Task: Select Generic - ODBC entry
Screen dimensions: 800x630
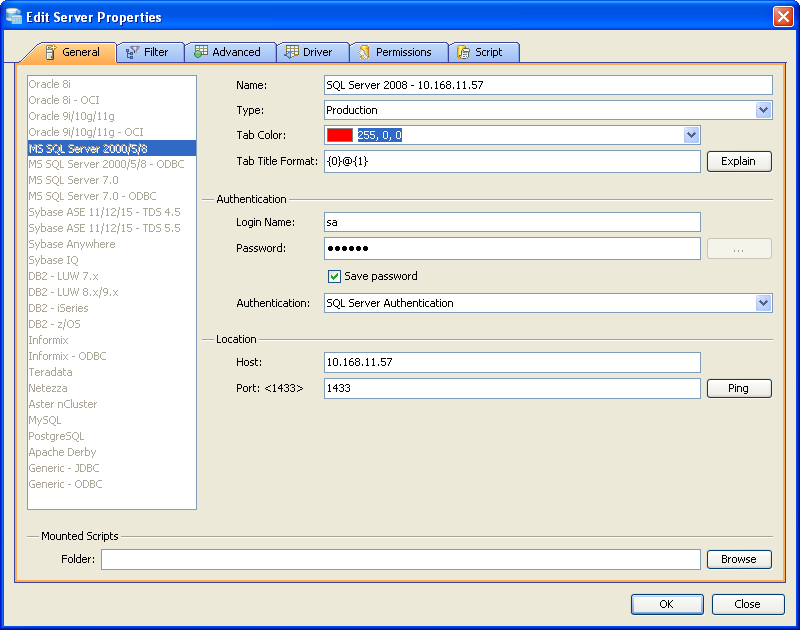Action: point(112,484)
